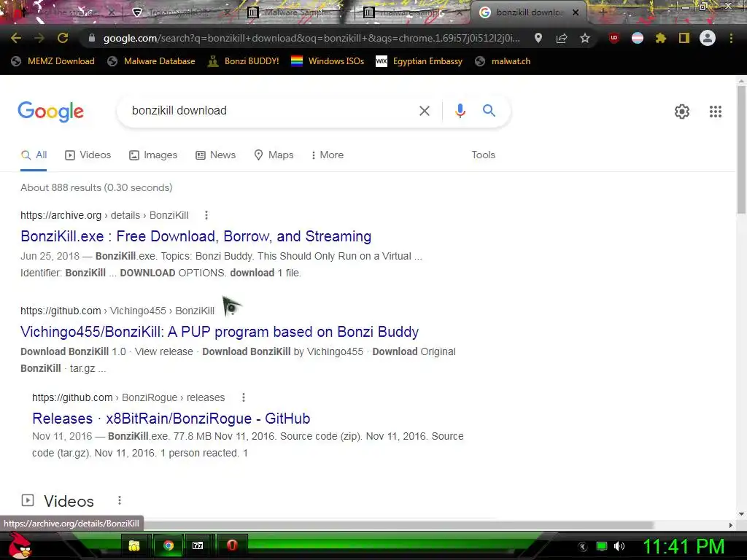747x560 pixels.
Task: Submit search with the magnifier icon
Action: pyautogui.click(x=489, y=111)
